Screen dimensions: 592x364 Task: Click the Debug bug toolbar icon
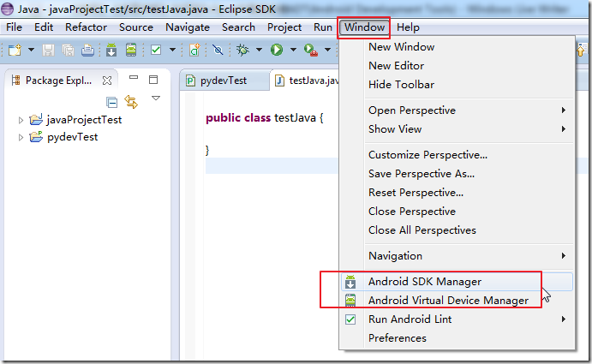tap(242, 50)
